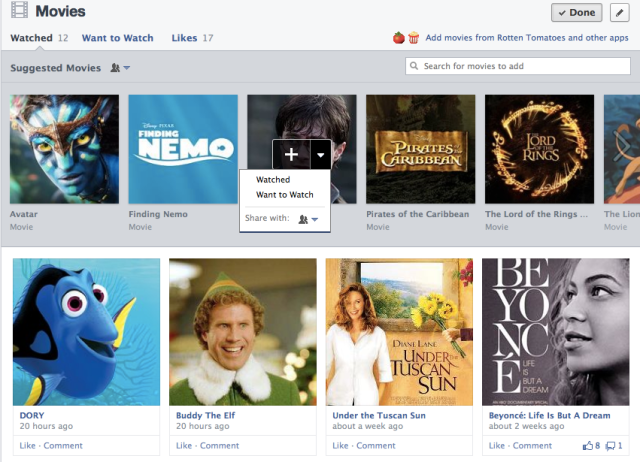Comment on Under the Tuscan Sun post
The image size is (640, 462).
point(376,446)
